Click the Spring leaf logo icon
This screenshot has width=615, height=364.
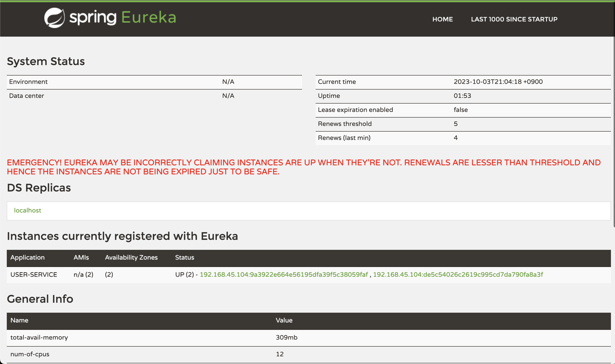pyautogui.click(x=54, y=18)
